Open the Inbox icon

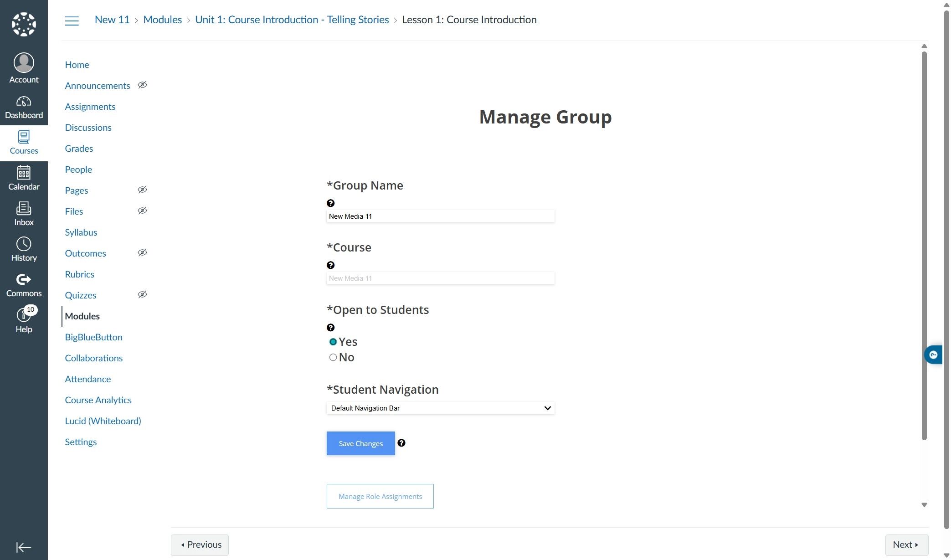(x=24, y=214)
